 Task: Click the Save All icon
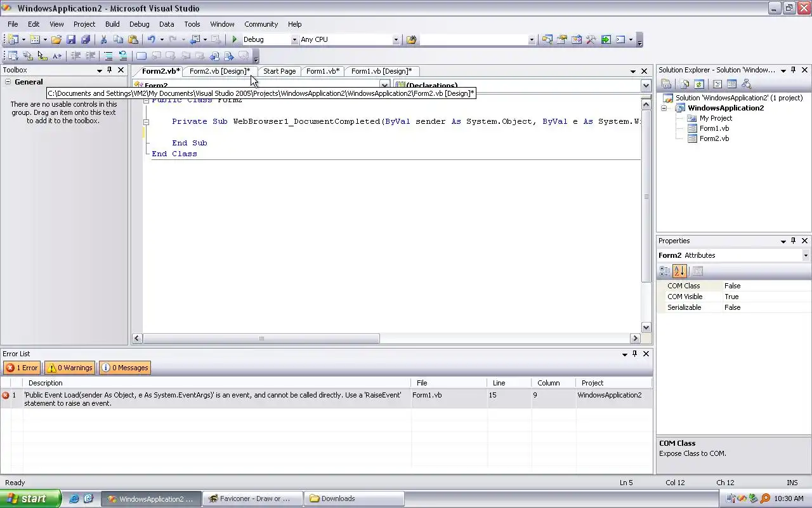(86, 39)
